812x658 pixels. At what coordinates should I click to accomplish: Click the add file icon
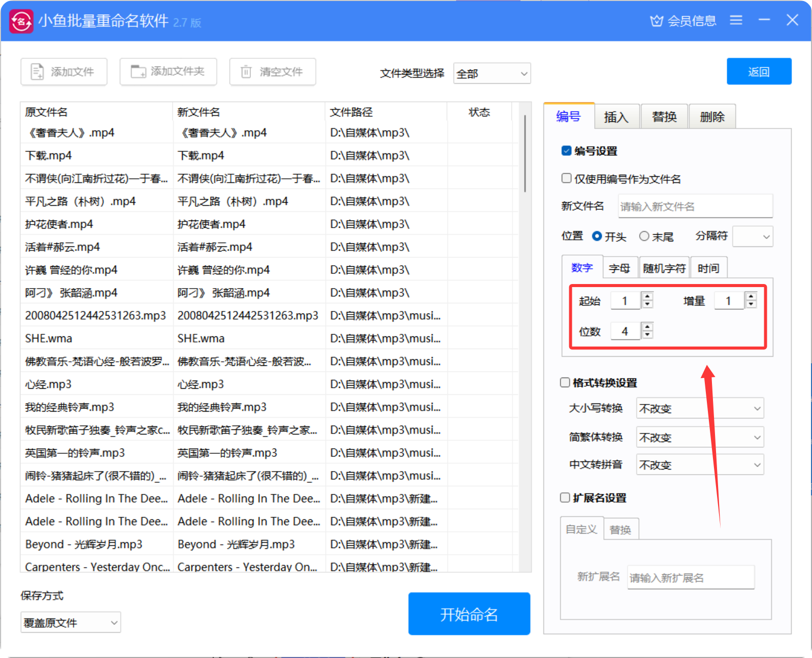[x=38, y=72]
